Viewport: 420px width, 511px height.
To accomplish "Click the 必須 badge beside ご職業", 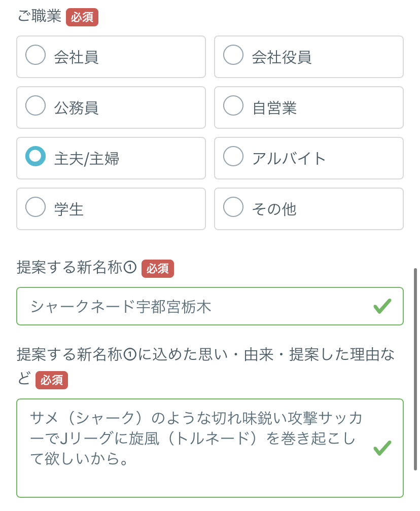I will (x=82, y=17).
